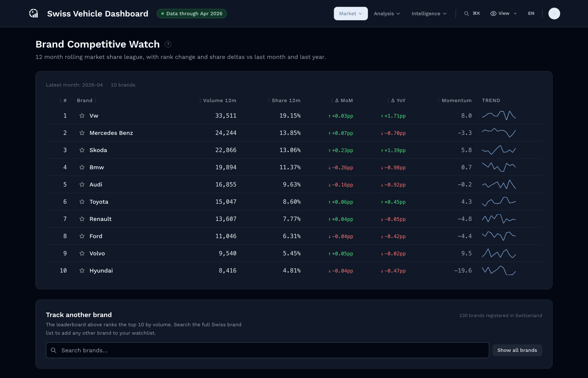This screenshot has height=378, width=588.
Task: Open the Intelligence dropdown
Action: (x=429, y=13)
